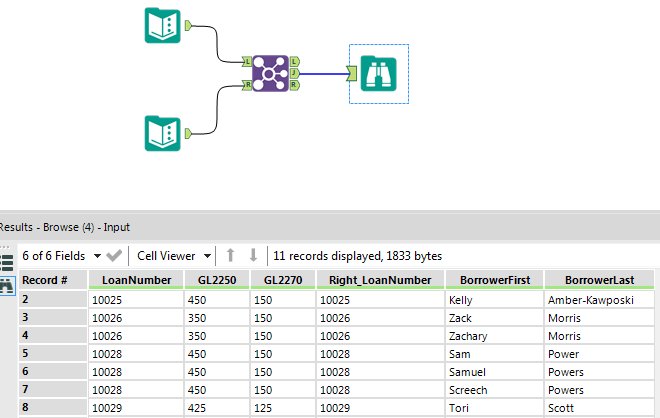Open the 6 of 6 Fields dropdown
Image resolution: width=660 pixels, height=418 pixels.
point(61,256)
